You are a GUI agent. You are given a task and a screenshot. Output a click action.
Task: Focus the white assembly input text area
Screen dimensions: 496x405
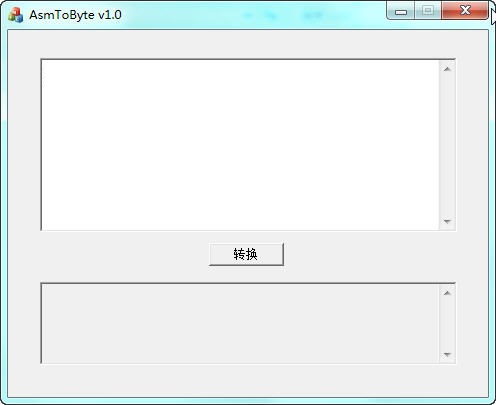[240, 145]
